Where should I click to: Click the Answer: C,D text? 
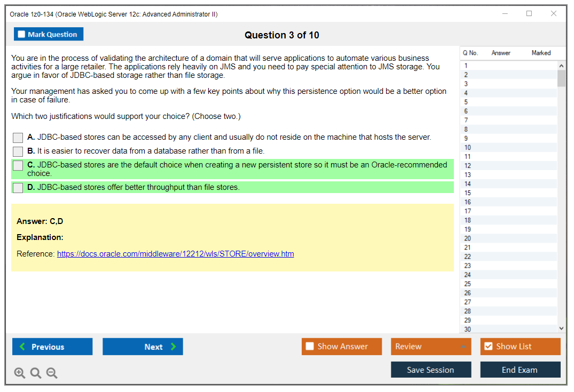click(x=40, y=221)
